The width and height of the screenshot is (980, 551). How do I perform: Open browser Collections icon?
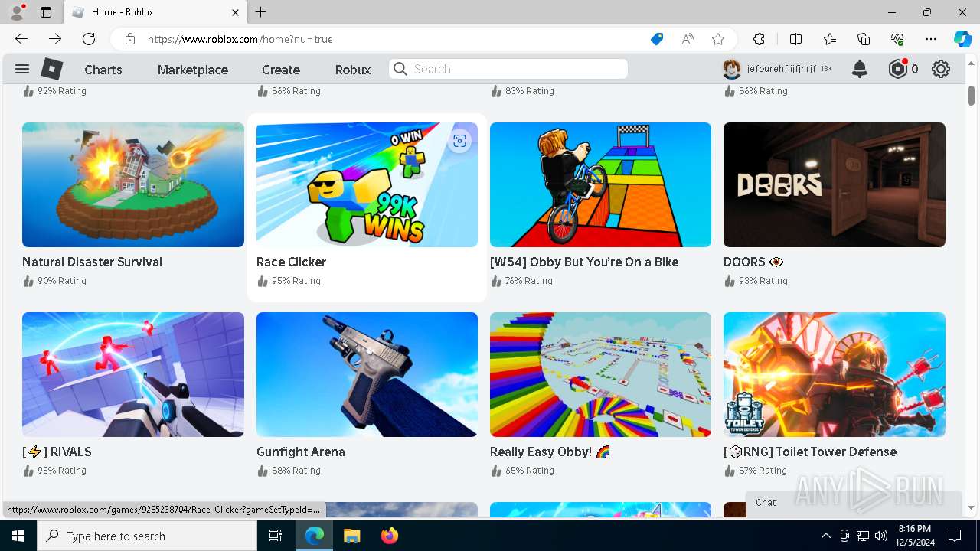(864, 39)
